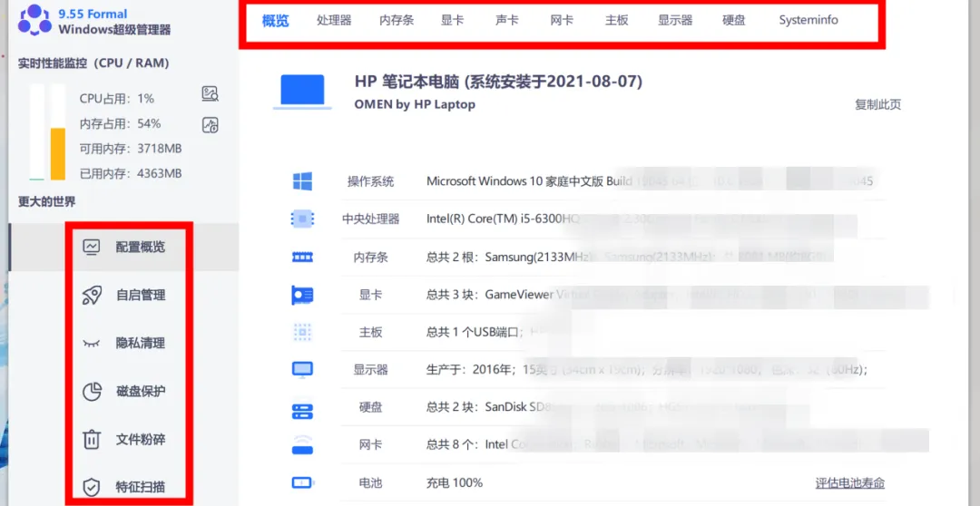
Task: Click the orange memory usage bar
Action: [57, 153]
